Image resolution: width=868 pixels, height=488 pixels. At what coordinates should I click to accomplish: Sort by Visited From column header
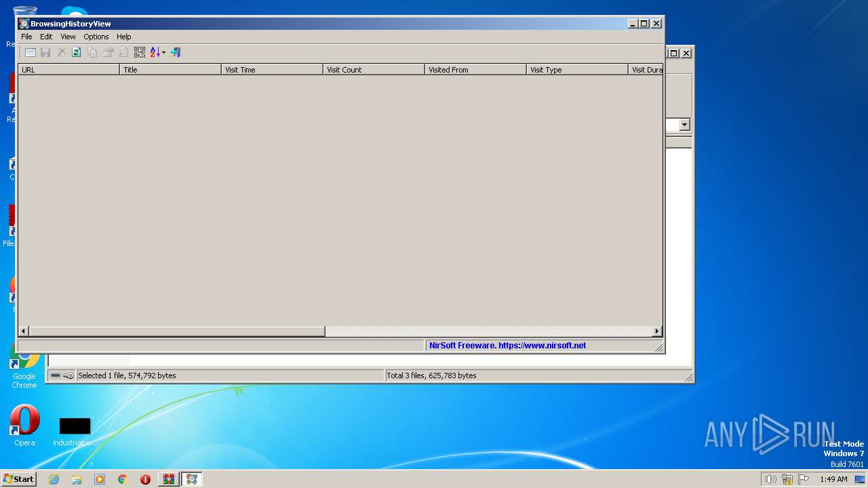coord(475,69)
